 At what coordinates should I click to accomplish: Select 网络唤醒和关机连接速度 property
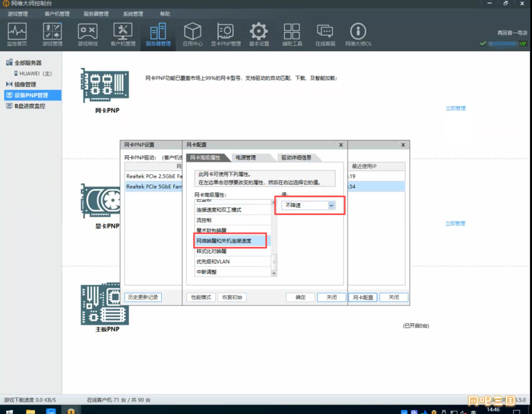233,241
